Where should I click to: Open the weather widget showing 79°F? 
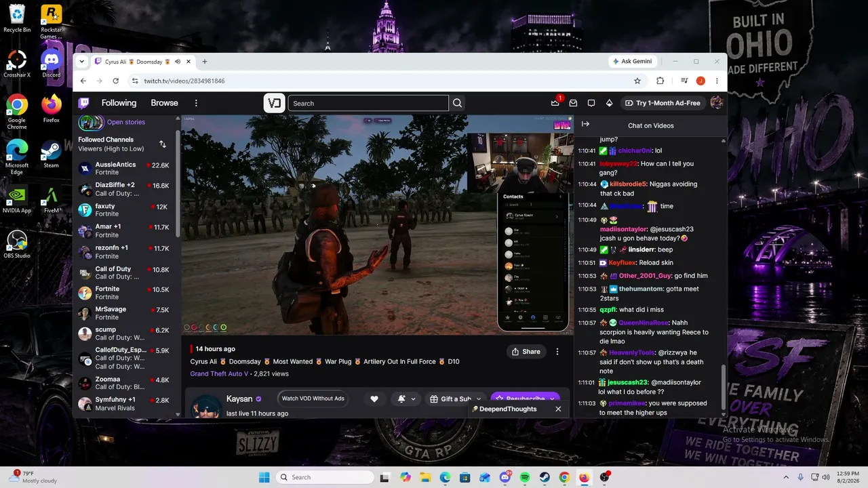coord(33,477)
